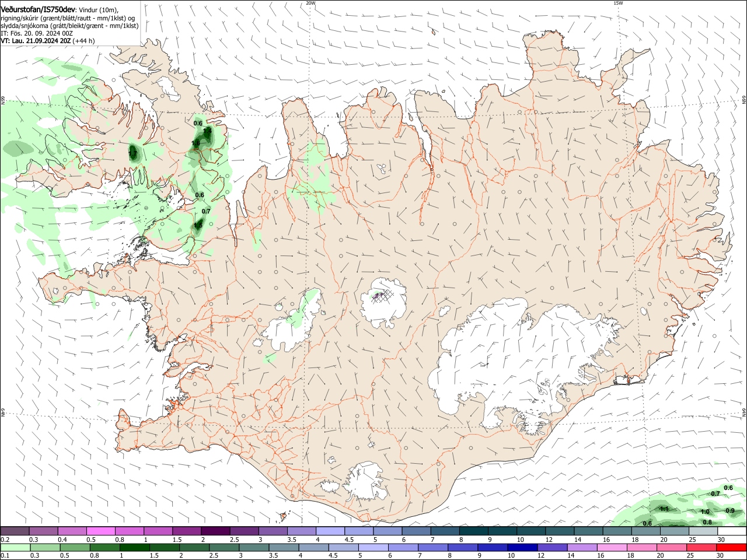Pick bottom-row pink swatch between 16 and 18
Screen dimensions: 747x560
pos(612,548)
